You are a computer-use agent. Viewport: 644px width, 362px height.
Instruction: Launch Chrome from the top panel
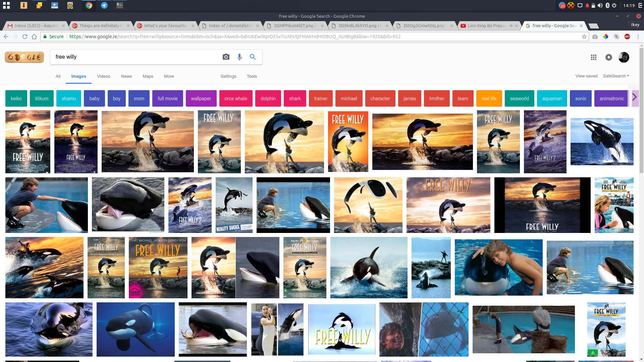tap(89, 5)
